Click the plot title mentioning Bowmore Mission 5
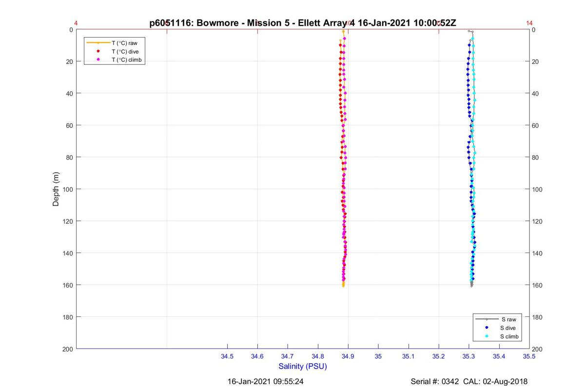The image size is (585, 392). tap(302, 23)
